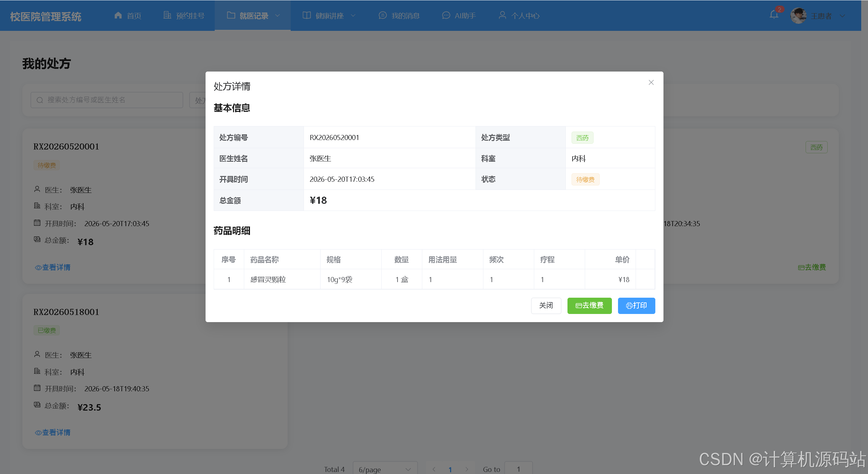The height and width of the screenshot is (474, 868).
Task: Close the prescription detail dialog with X
Action: (x=651, y=82)
